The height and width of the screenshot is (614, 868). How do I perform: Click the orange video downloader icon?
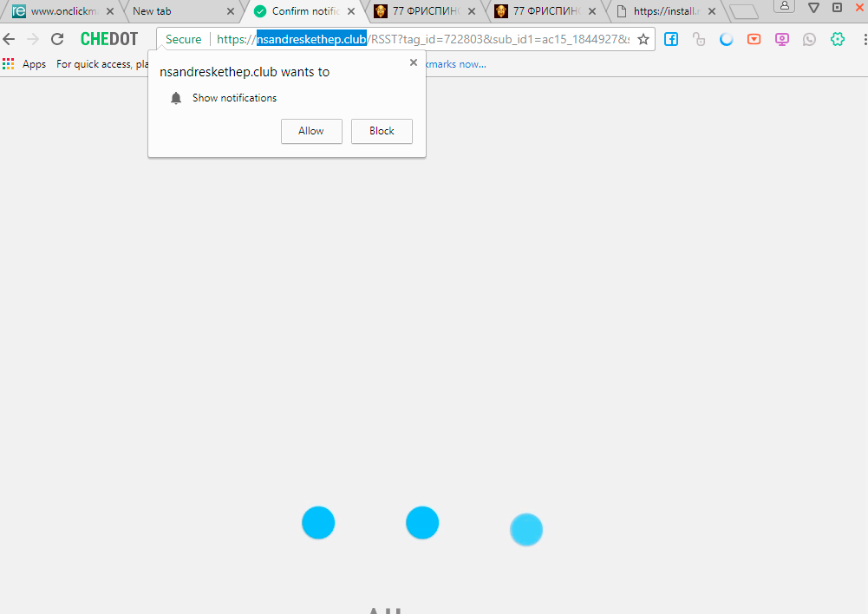tap(754, 39)
